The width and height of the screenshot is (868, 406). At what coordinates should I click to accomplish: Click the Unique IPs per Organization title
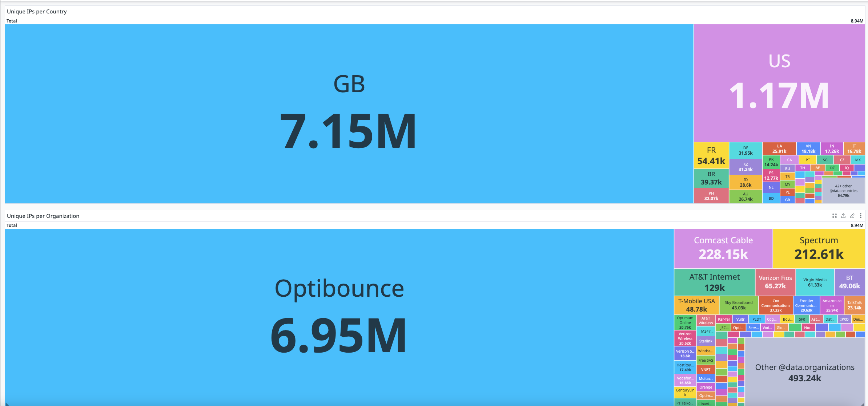coord(43,216)
